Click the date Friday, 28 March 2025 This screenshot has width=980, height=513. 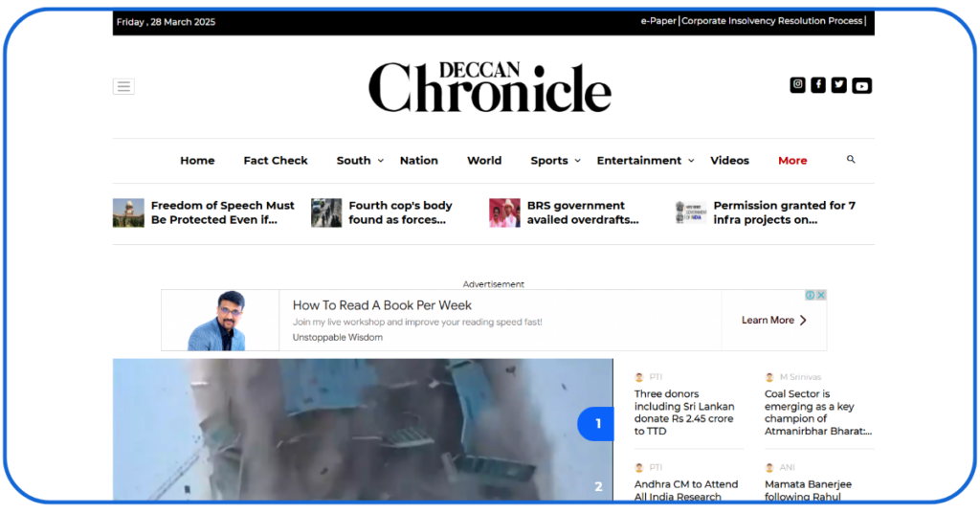click(166, 22)
